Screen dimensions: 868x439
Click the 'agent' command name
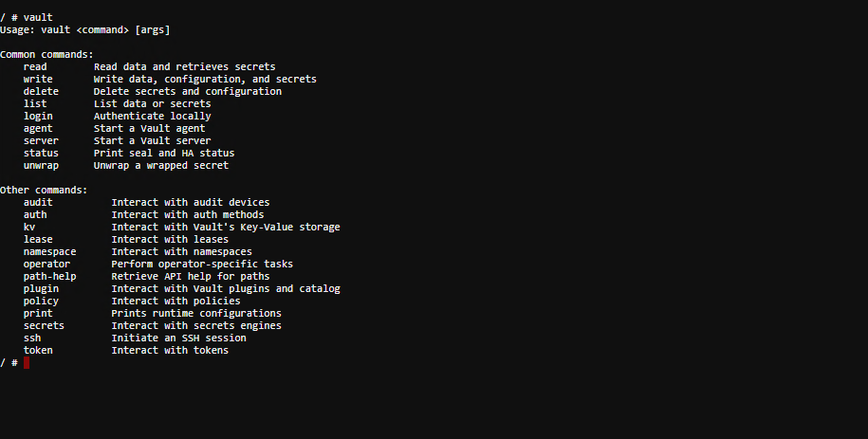tap(38, 129)
